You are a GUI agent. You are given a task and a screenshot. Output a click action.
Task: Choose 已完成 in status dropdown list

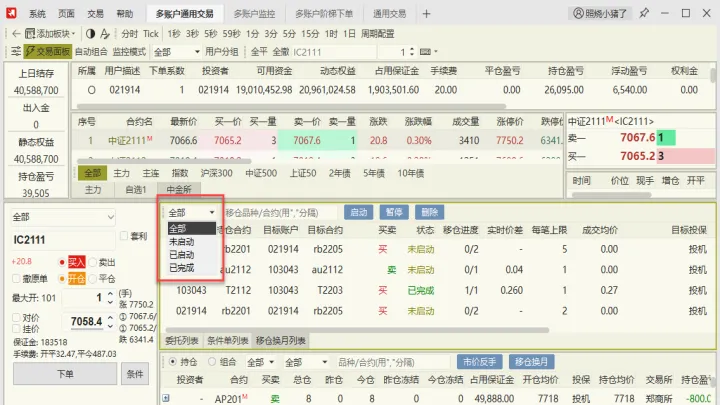point(191,268)
